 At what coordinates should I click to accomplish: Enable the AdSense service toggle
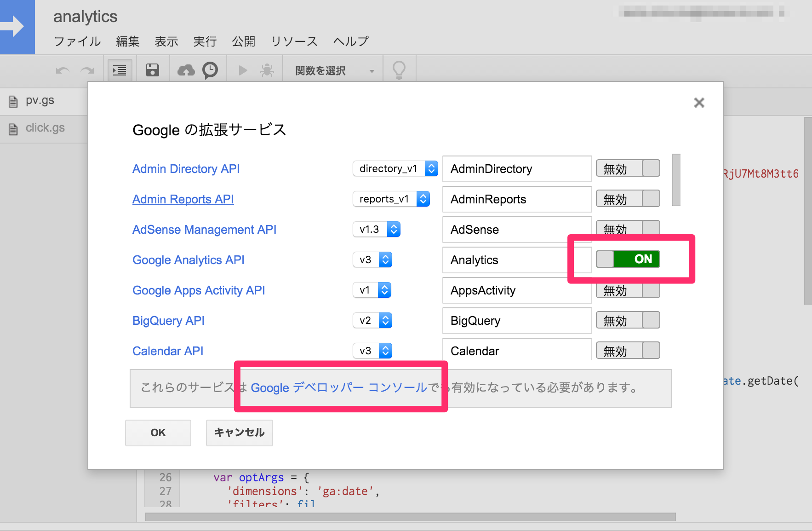tap(628, 228)
